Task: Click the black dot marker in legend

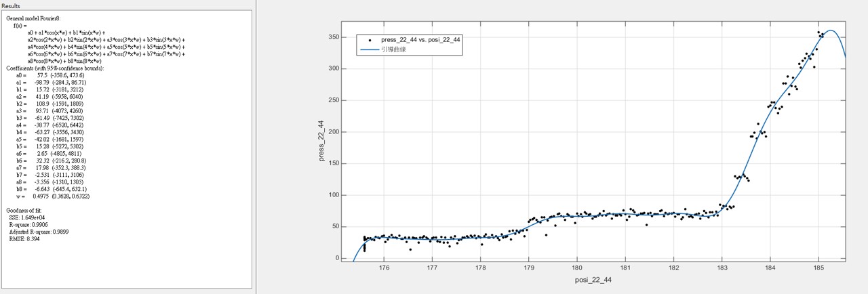Action: click(370, 40)
